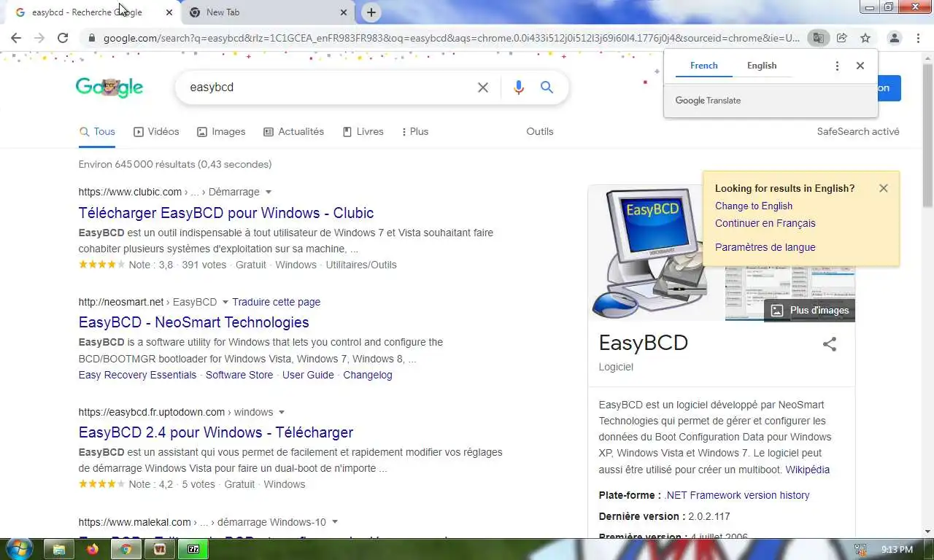Switch to the 'New Tab' browser tab

click(267, 12)
